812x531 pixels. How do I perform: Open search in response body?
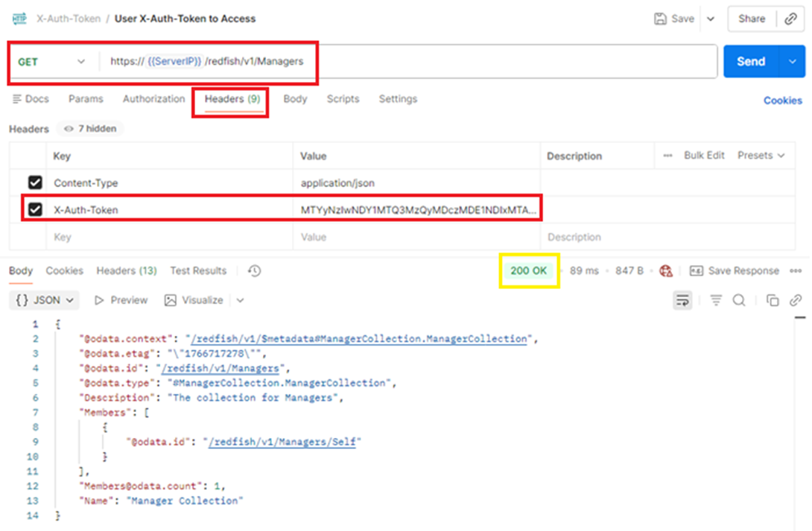point(739,300)
